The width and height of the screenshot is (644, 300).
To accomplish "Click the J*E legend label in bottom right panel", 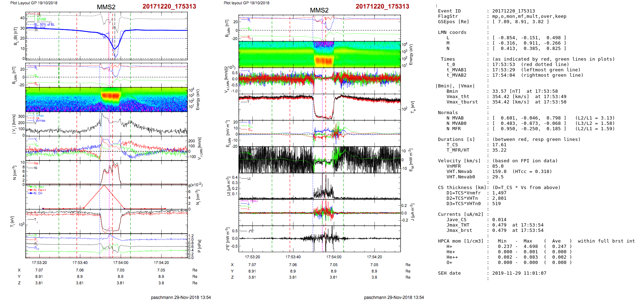I will [x=251, y=231].
